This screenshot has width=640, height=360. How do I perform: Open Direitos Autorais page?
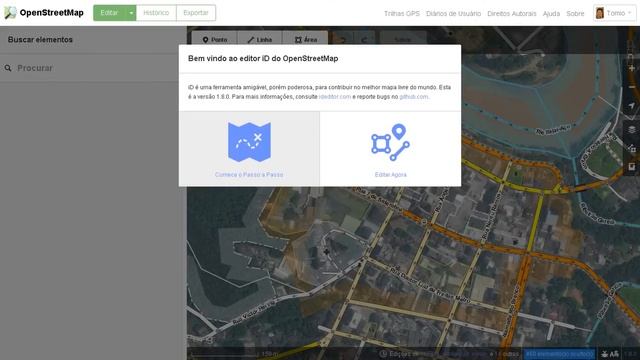(511, 13)
